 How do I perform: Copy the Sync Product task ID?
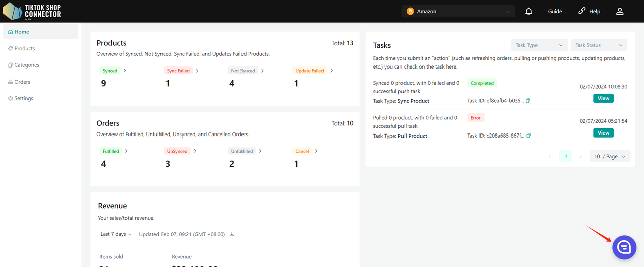point(528,101)
